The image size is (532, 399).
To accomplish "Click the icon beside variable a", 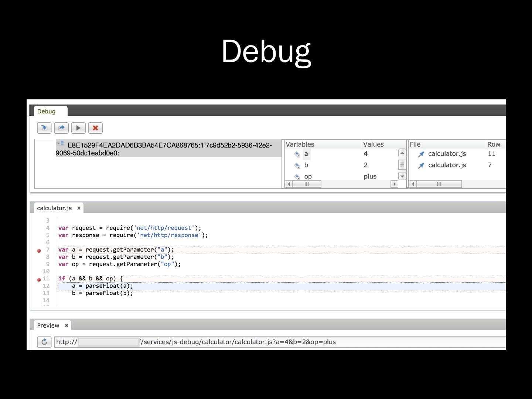I will 297,154.
